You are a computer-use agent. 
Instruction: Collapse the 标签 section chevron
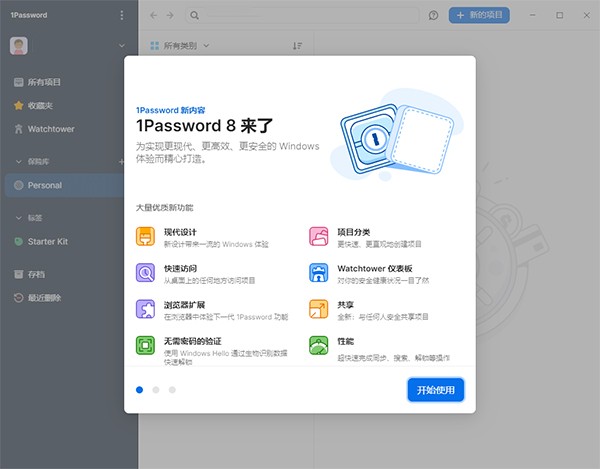18,218
